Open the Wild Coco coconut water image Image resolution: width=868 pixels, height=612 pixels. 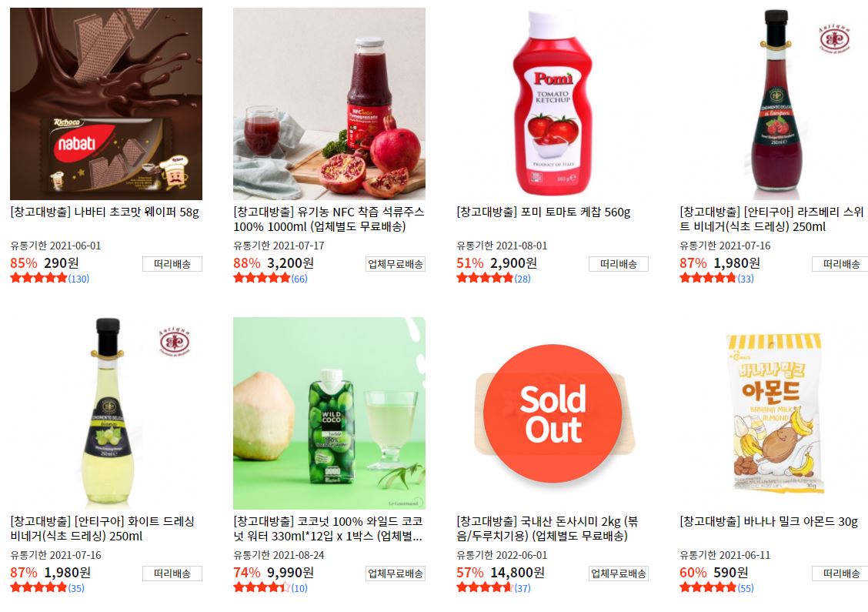click(329, 413)
